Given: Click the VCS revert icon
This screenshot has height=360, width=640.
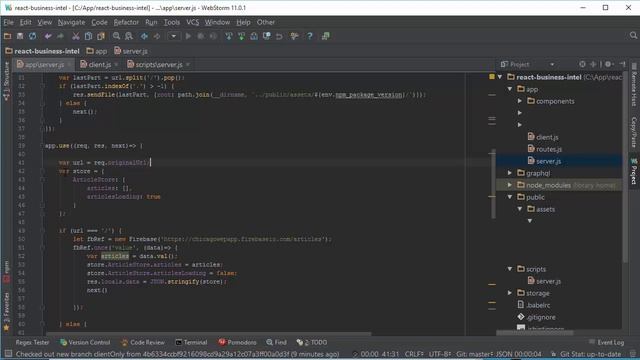Looking at the screenshot, I should point(279,36).
